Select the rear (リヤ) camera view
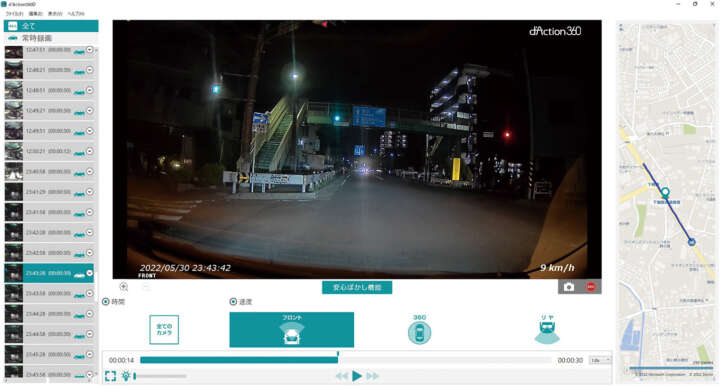The width and height of the screenshot is (720, 386). (x=547, y=330)
